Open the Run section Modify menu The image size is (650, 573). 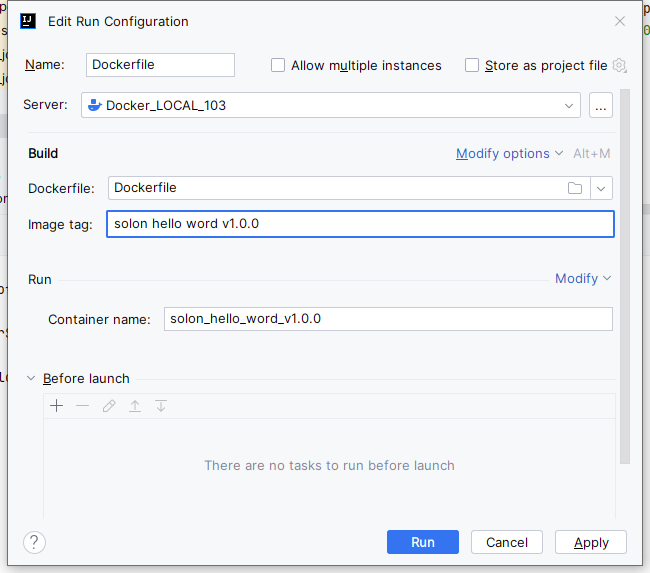click(583, 279)
